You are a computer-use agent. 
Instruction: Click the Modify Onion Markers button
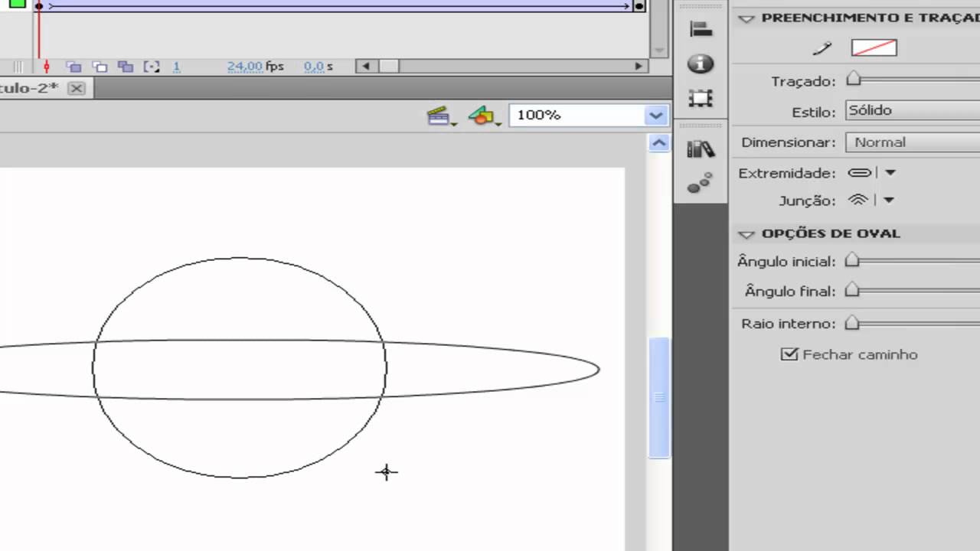click(152, 67)
